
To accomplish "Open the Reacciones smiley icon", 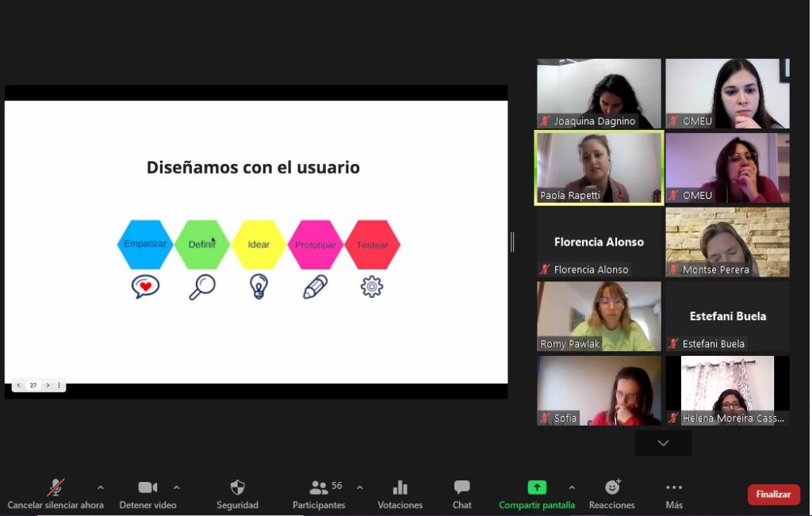I will [611, 487].
